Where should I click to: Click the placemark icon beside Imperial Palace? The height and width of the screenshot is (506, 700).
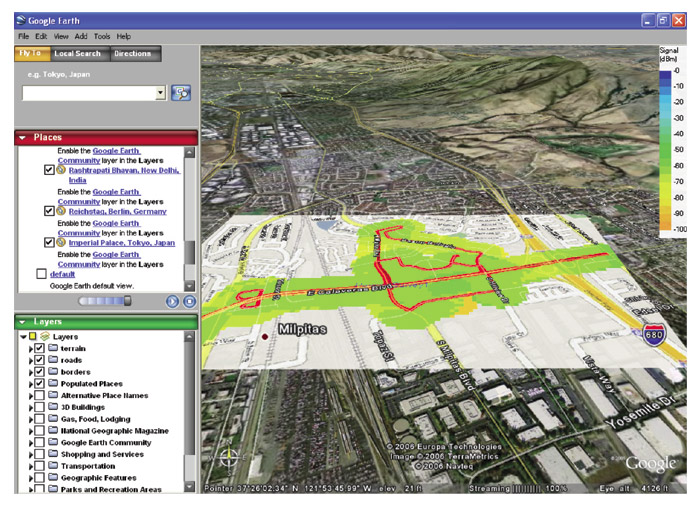[x=61, y=243]
